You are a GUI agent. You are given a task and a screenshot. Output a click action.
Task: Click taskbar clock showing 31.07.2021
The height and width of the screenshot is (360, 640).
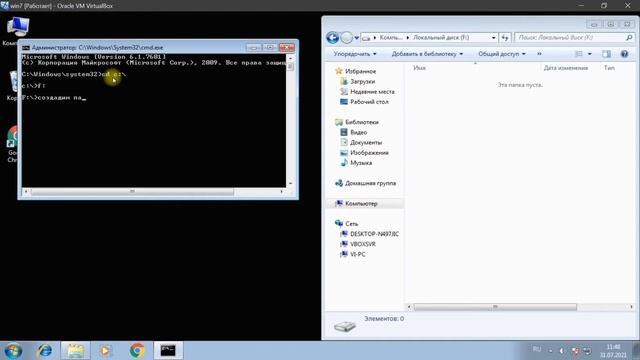pos(613,351)
